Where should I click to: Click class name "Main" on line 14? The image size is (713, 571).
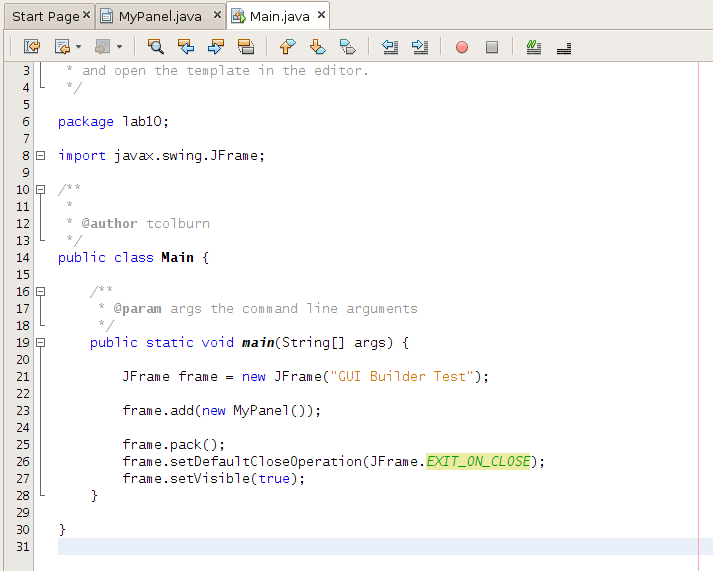[x=177, y=257]
